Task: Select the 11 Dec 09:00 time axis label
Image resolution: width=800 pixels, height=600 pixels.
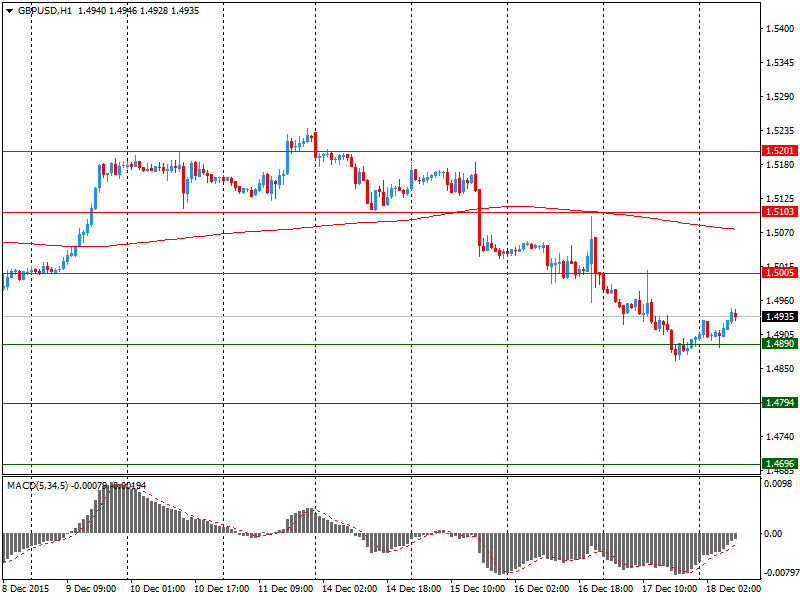Action: coord(286,589)
